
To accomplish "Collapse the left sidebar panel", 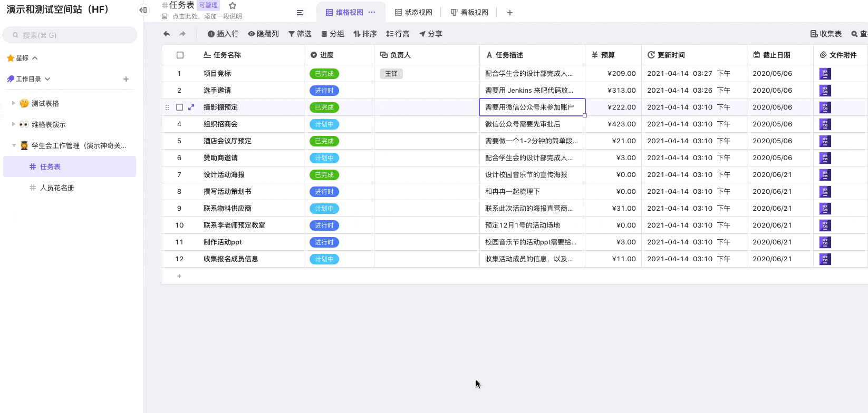I will (143, 10).
